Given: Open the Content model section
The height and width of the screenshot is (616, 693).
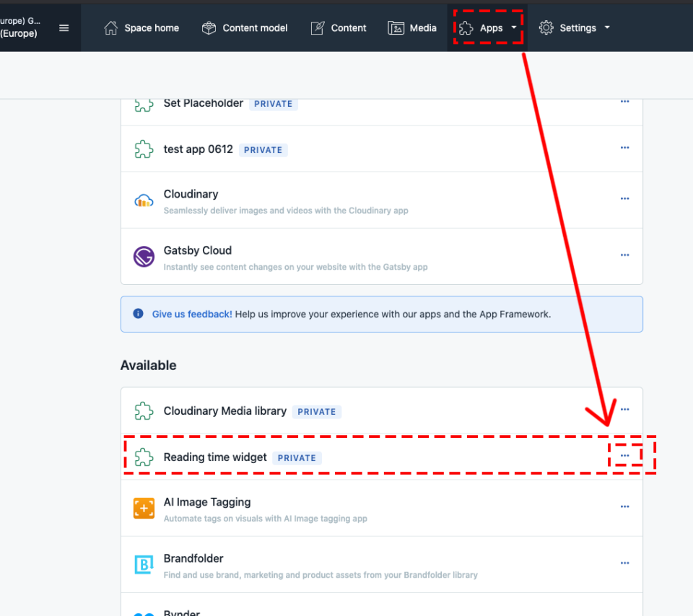Looking at the screenshot, I should tap(245, 28).
